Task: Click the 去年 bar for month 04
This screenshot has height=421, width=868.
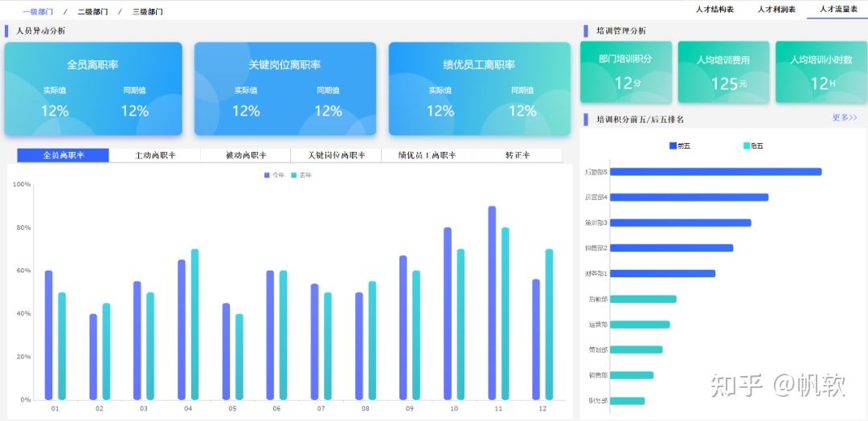Action: (x=194, y=325)
